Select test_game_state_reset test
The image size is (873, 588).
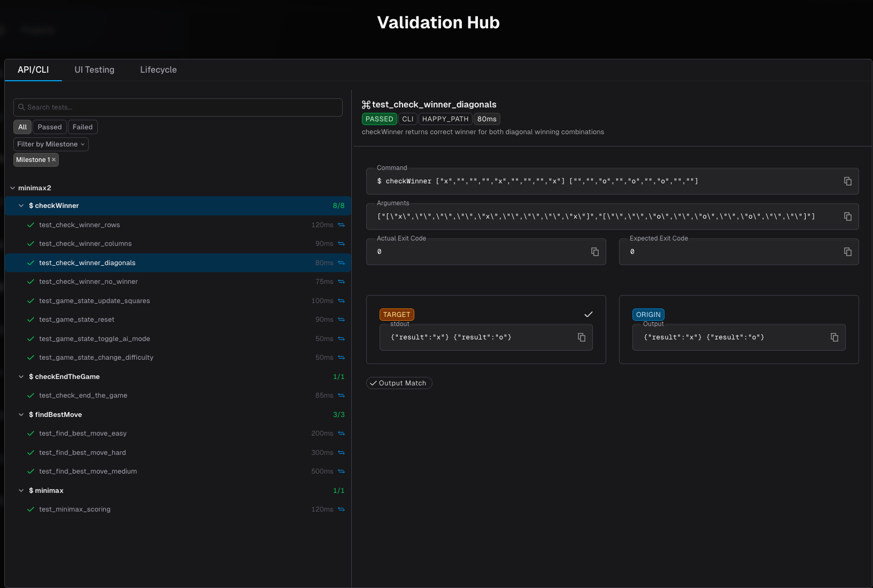(178, 320)
